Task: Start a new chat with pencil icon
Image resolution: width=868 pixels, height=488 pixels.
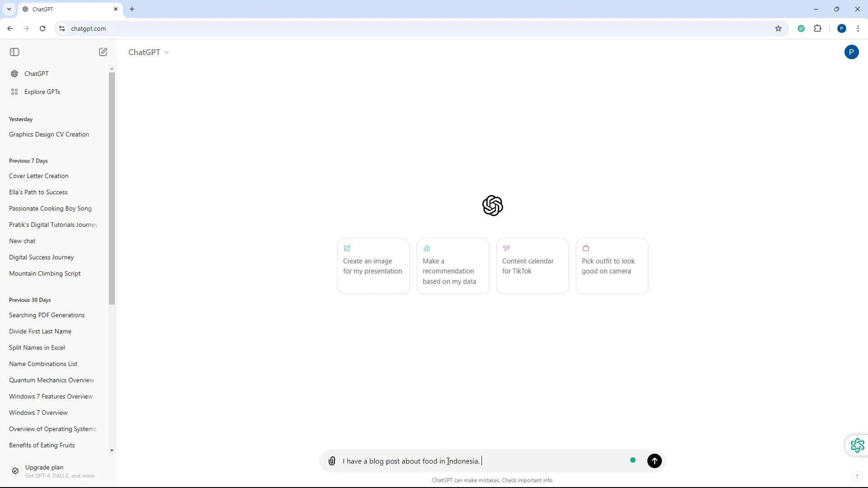Action: pyautogui.click(x=103, y=52)
